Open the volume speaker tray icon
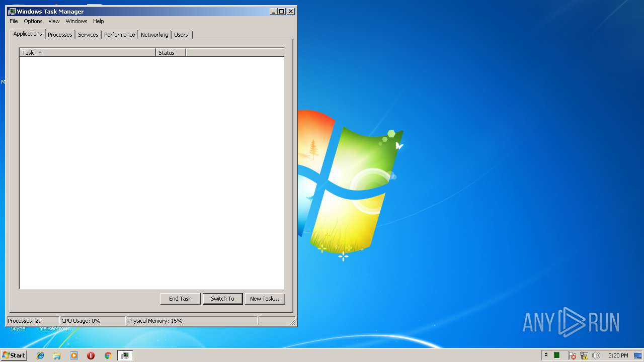Screen dimensions: 644x362 coord(596,355)
